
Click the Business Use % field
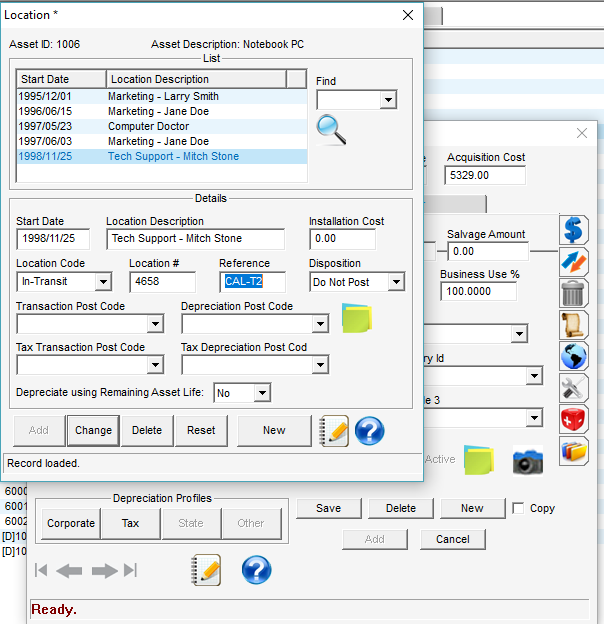(x=478, y=291)
